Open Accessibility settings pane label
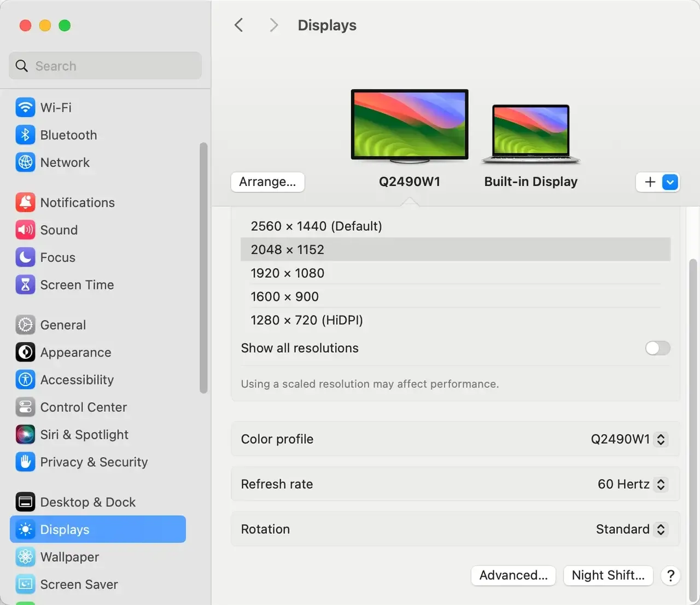Screen dimensions: 700x605 77,380
